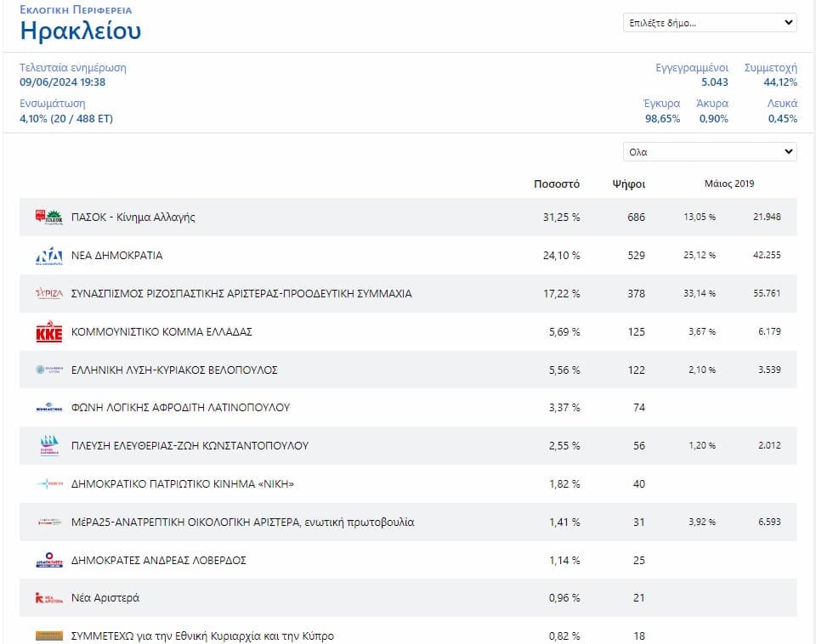Click ΣΥΡΙΖΑ 2019 votes 55.761
Image resolution: width=816 pixels, height=644 pixels.
(767, 293)
